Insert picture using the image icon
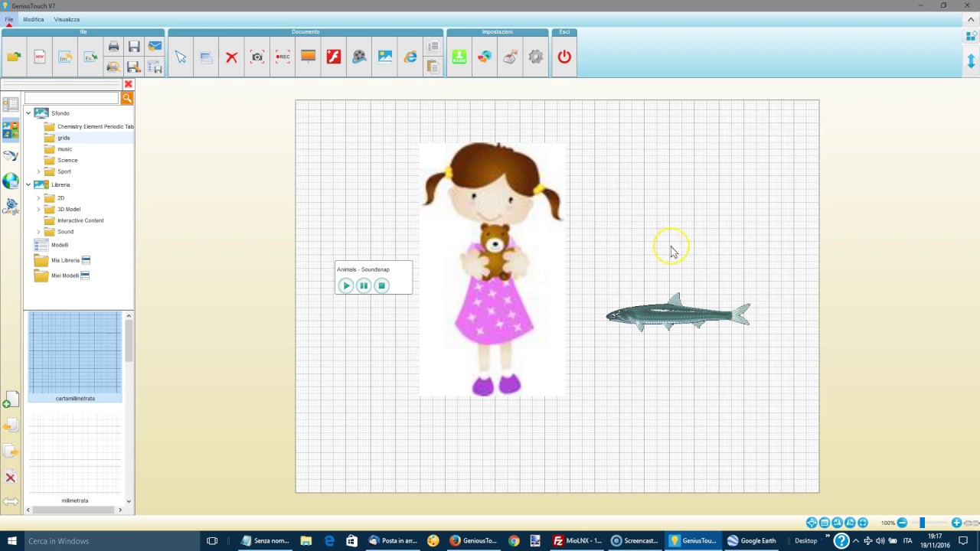 pyautogui.click(x=385, y=57)
